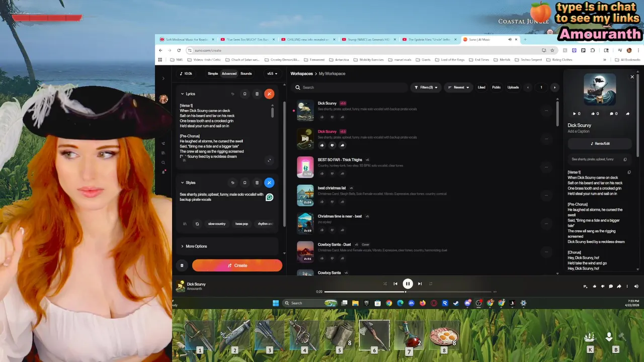This screenshot has height=362, width=644.
Task: Toggle the Public filter
Action: pyautogui.click(x=496, y=87)
